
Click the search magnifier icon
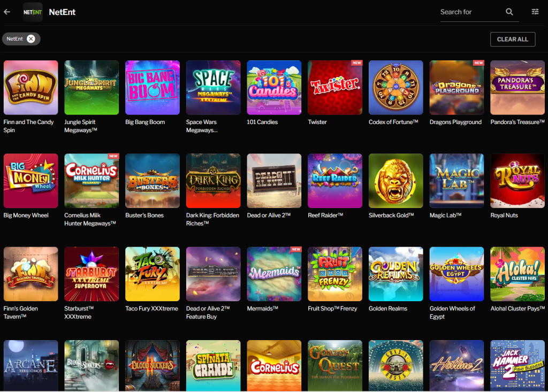(509, 12)
